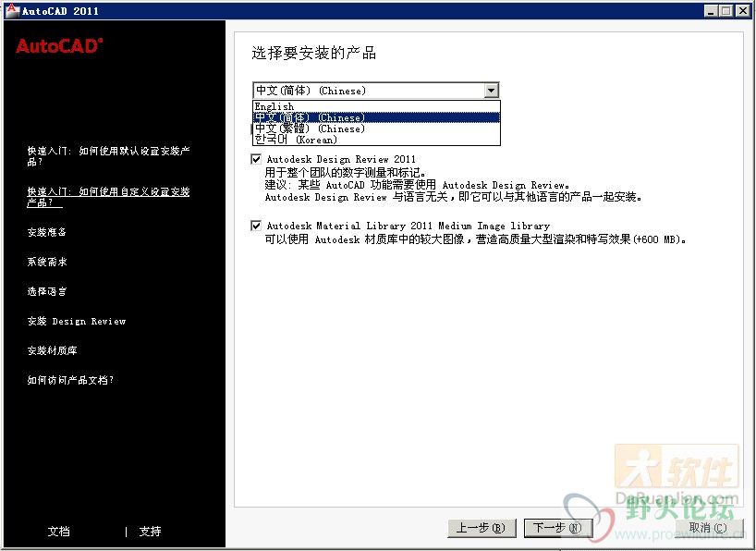
Task: Click the 选择要安装的产品 heading
Action: point(314,53)
